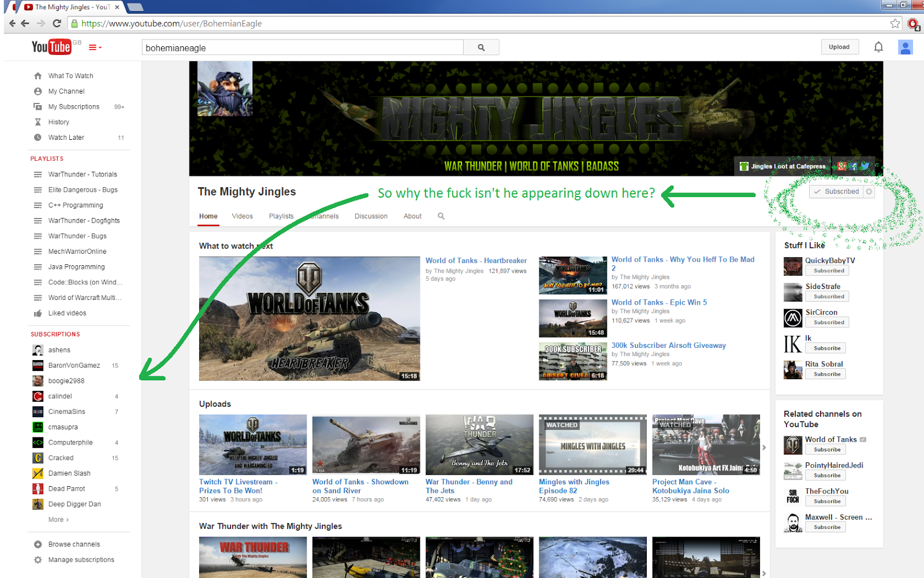This screenshot has height=578, width=924.
Task: Click the Upload button
Action: pos(839,47)
